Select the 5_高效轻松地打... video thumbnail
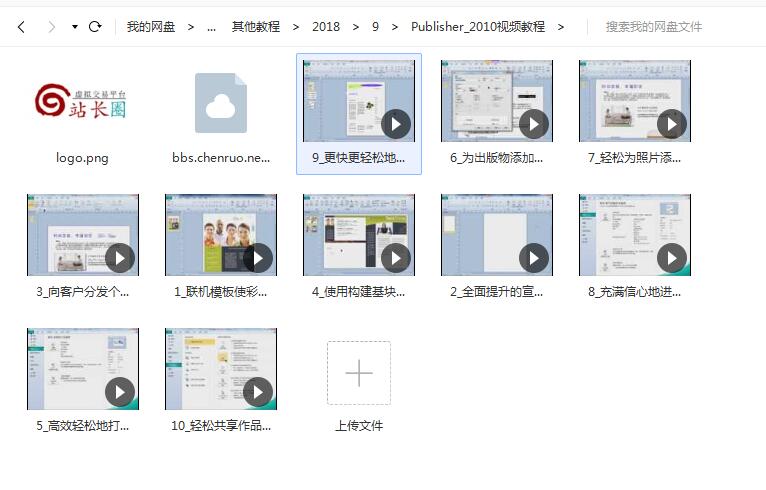 tap(83, 369)
